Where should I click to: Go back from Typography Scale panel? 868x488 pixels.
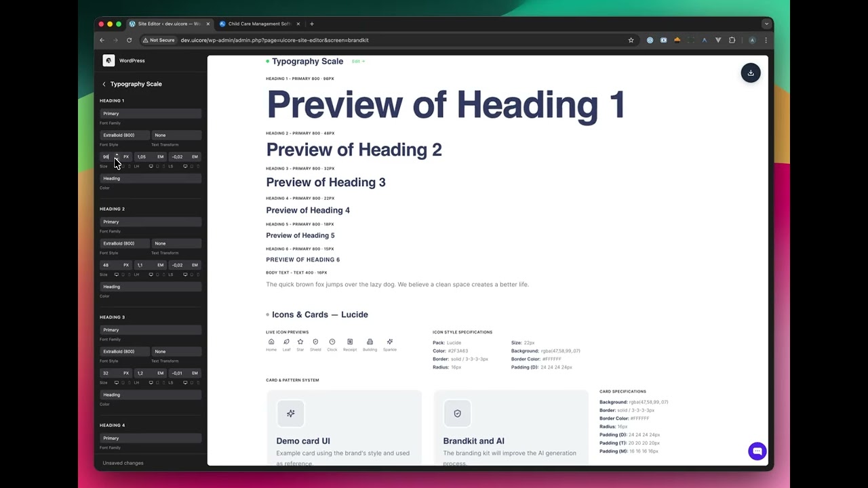tap(104, 84)
